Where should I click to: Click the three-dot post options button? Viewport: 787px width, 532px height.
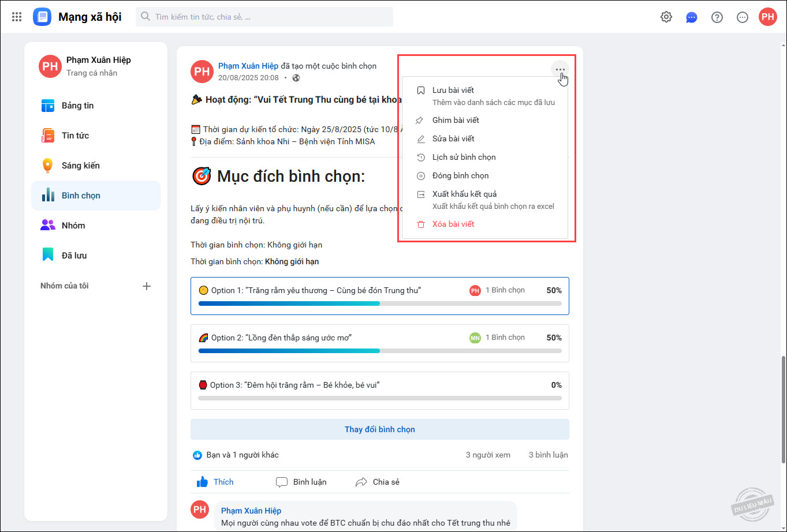tap(560, 70)
